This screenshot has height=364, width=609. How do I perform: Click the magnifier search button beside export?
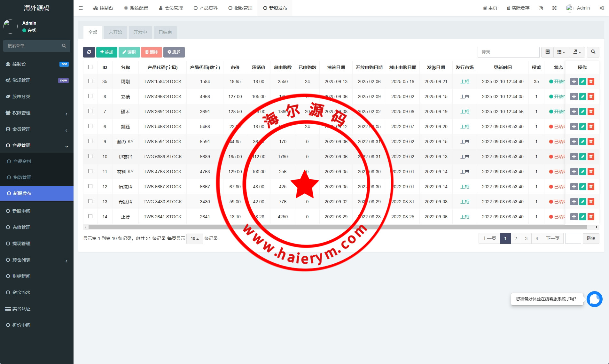point(593,52)
